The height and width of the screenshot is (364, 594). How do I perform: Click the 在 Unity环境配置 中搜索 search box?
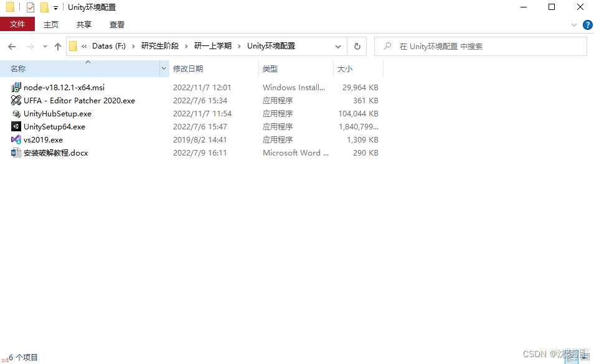click(x=480, y=46)
